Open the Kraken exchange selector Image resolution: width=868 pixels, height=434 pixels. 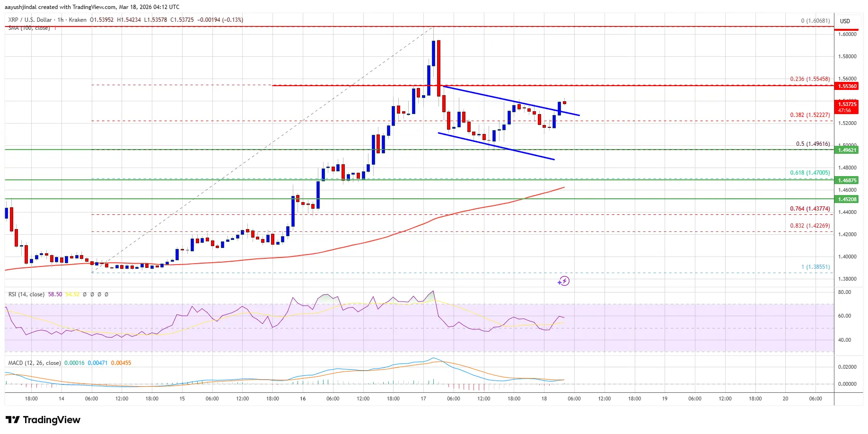[77, 20]
